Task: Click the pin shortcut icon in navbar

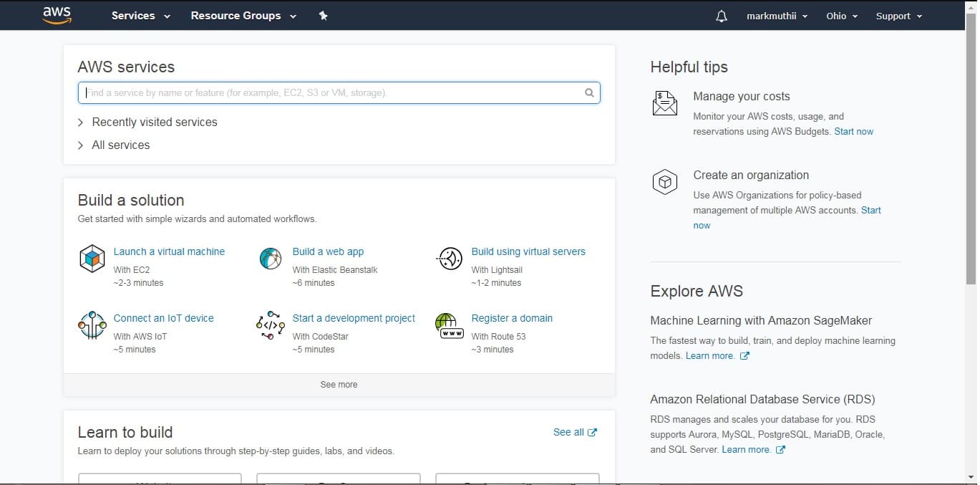Action: click(x=323, y=16)
